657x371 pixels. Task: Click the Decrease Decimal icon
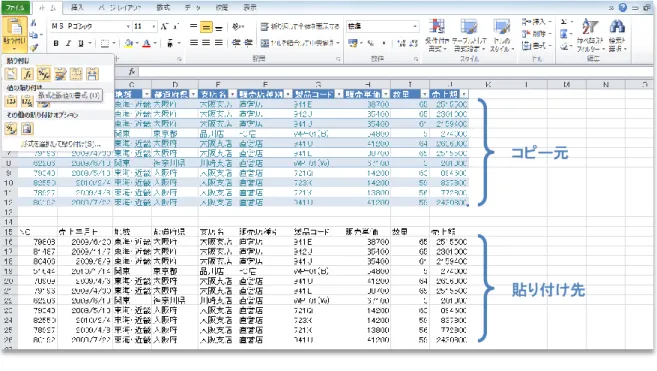(x=414, y=43)
